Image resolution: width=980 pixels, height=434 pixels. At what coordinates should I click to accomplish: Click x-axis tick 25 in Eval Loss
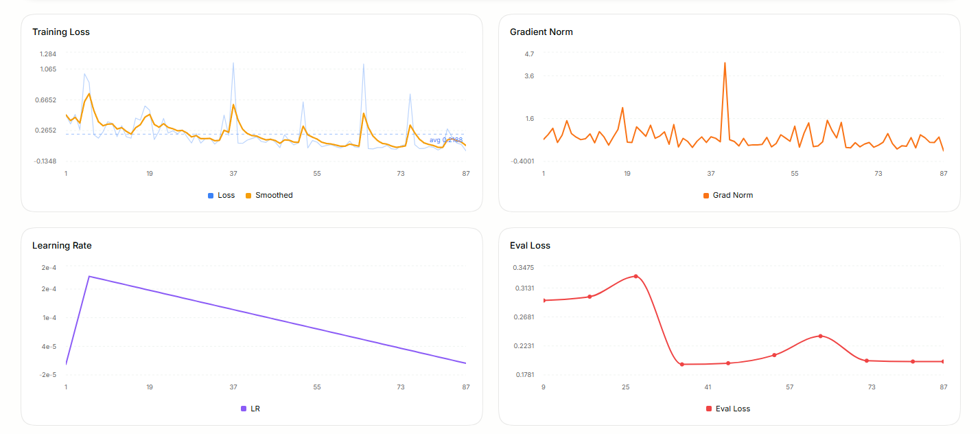point(626,387)
